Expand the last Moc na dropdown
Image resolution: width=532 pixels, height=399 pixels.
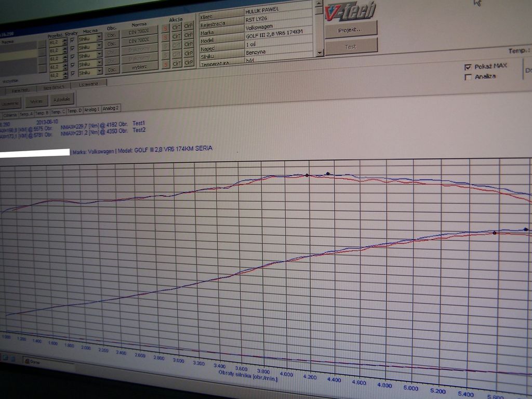99,74
